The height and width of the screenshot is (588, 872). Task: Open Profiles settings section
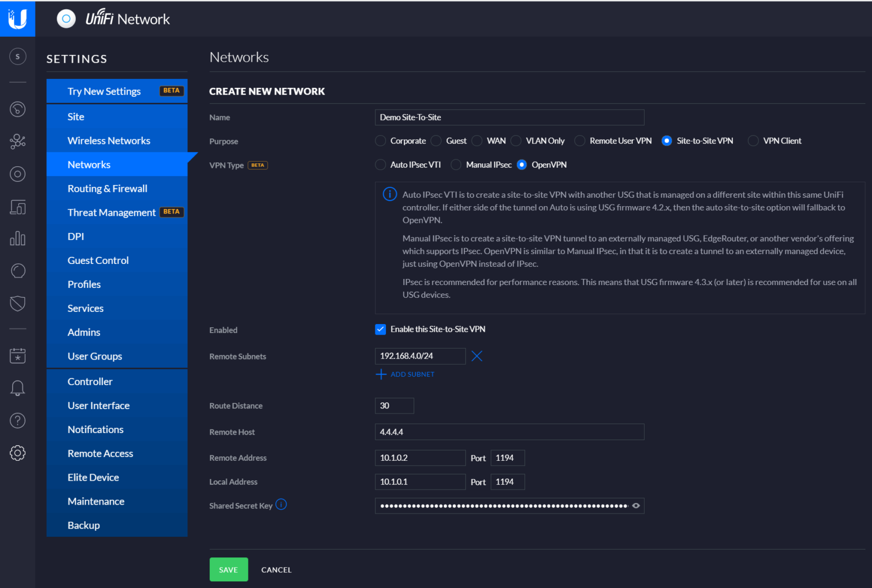point(117,284)
